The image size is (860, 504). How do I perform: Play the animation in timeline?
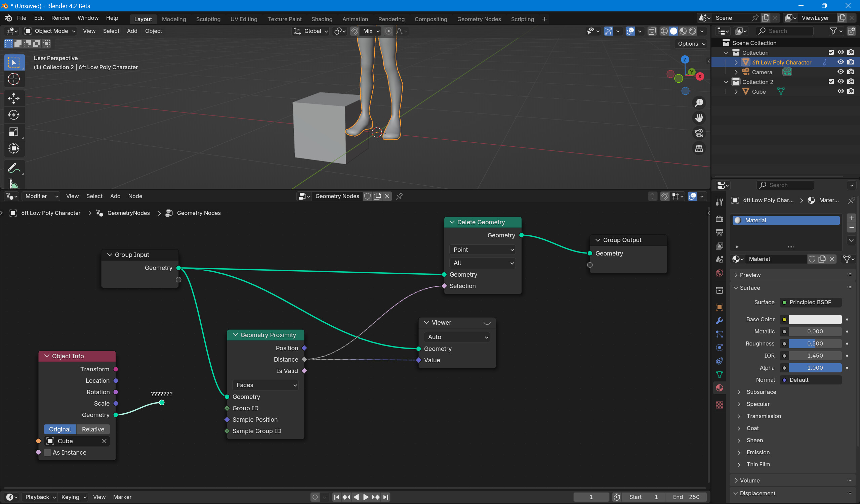366,497
